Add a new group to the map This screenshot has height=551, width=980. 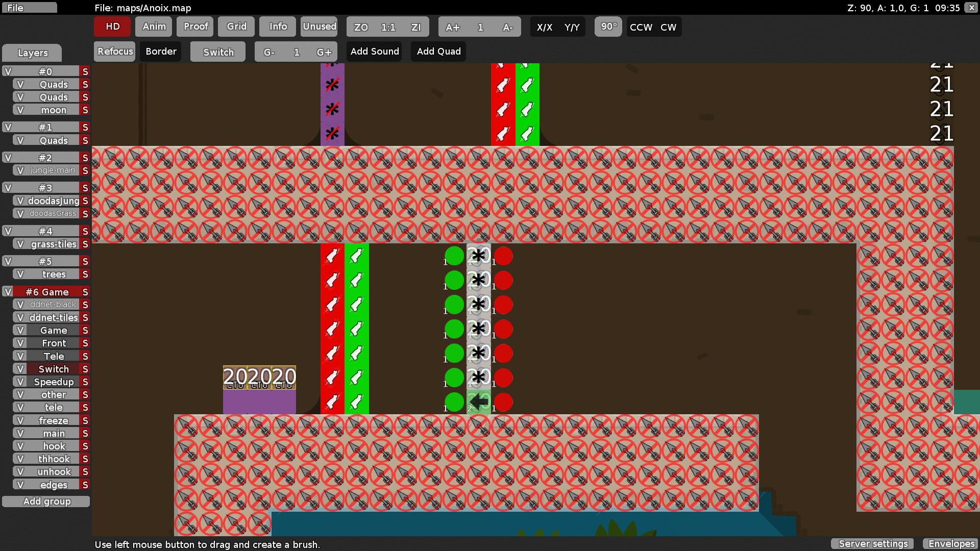46,501
